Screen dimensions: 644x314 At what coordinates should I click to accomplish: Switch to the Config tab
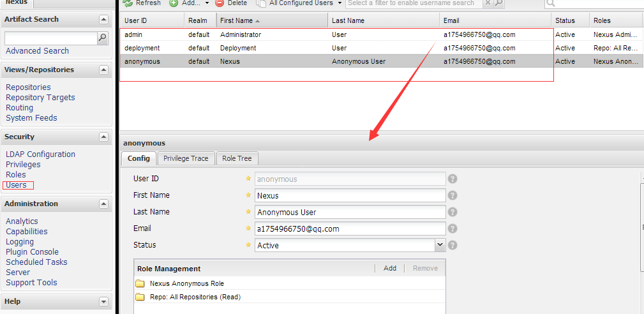[139, 158]
